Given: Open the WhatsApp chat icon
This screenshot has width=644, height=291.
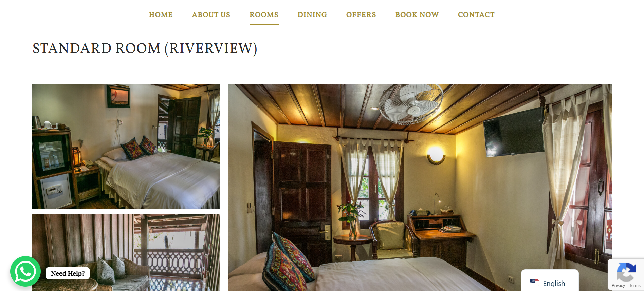Looking at the screenshot, I should [25, 271].
